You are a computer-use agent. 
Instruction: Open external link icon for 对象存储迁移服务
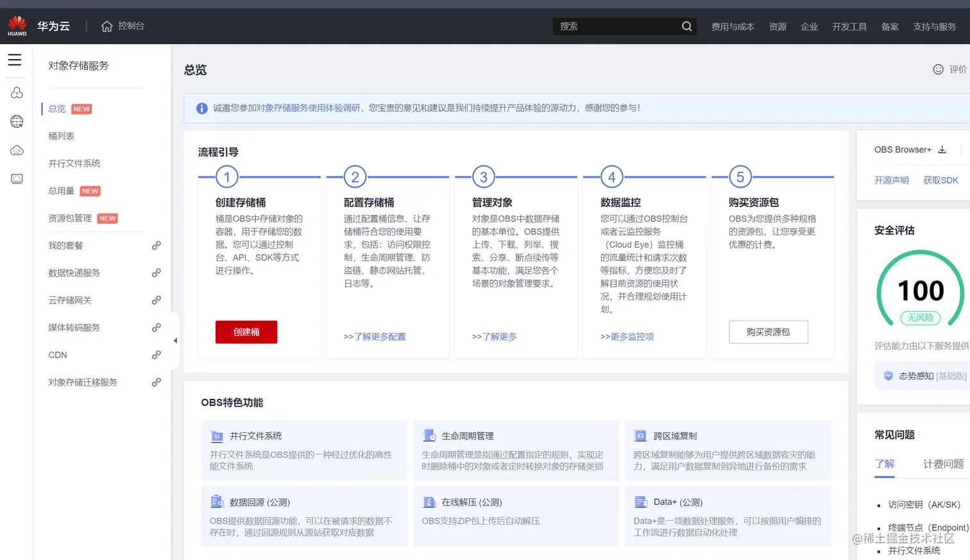click(156, 382)
